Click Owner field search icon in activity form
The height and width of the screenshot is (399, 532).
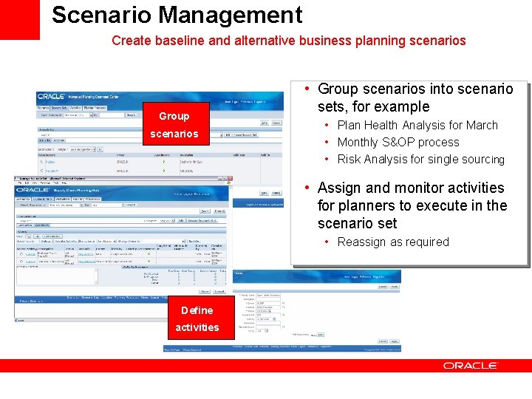(x=283, y=303)
